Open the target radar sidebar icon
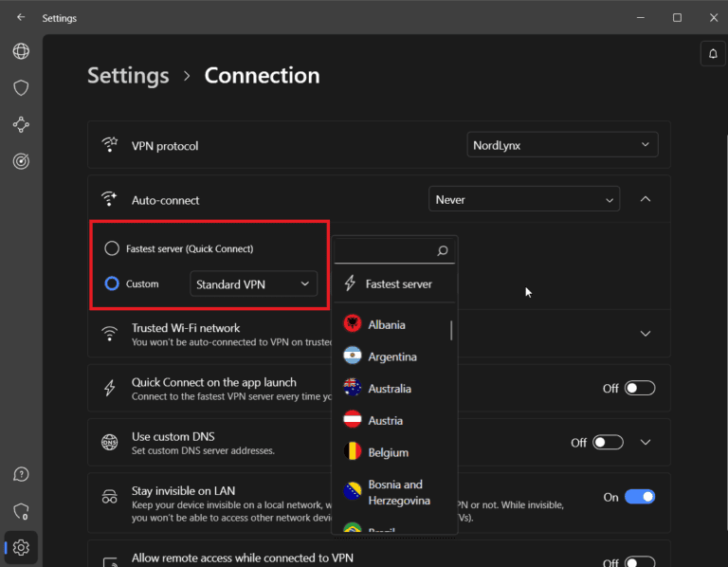This screenshot has height=567, width=728. (x=21, y=161)
